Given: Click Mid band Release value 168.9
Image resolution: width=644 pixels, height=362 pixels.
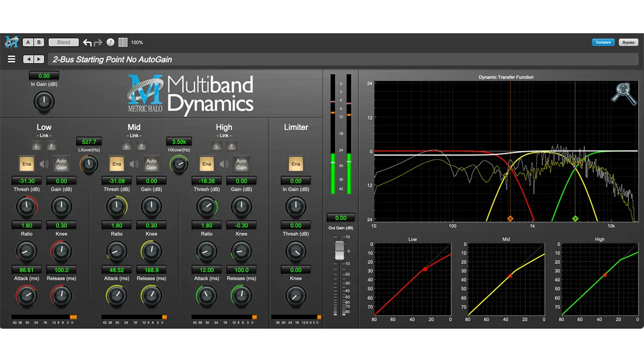Looking at the screenshot, I should (151, 270).
